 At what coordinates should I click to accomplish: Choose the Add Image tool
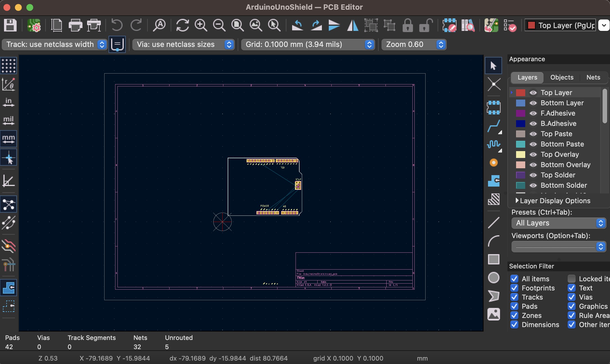pos(493,314)
